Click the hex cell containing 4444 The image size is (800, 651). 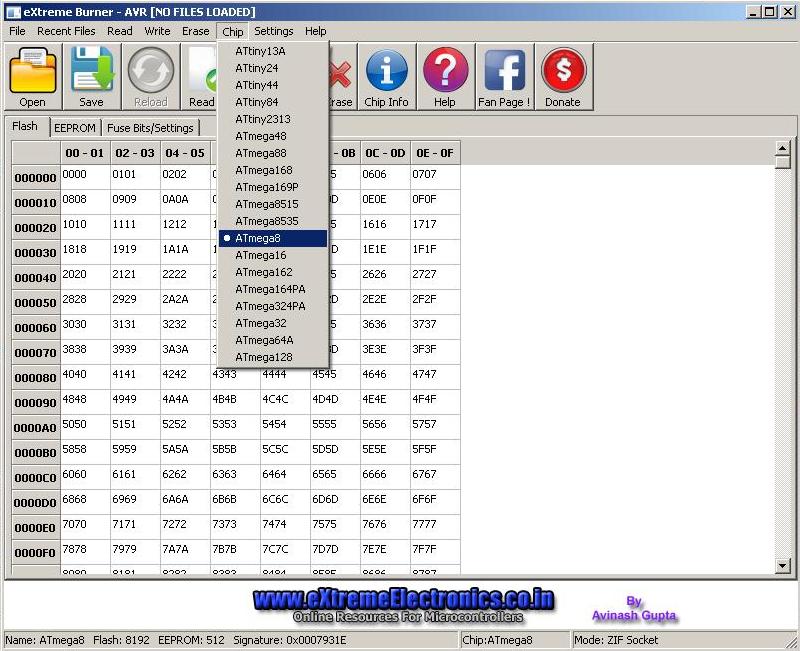[285, 378]
